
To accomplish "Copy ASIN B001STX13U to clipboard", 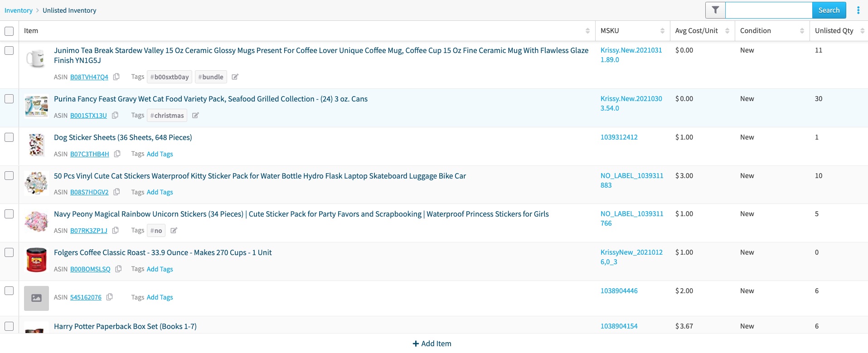I will pyautogui.click(x=115, y=115).
